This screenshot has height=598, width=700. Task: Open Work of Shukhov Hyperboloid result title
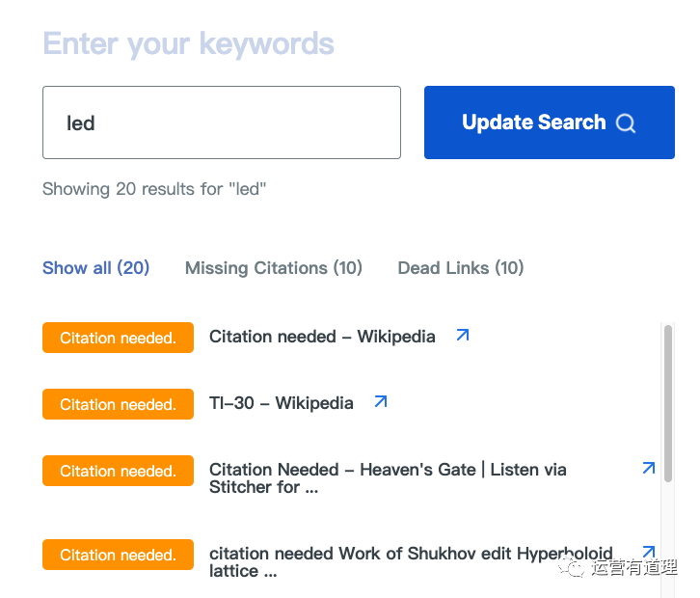point(411,561)
